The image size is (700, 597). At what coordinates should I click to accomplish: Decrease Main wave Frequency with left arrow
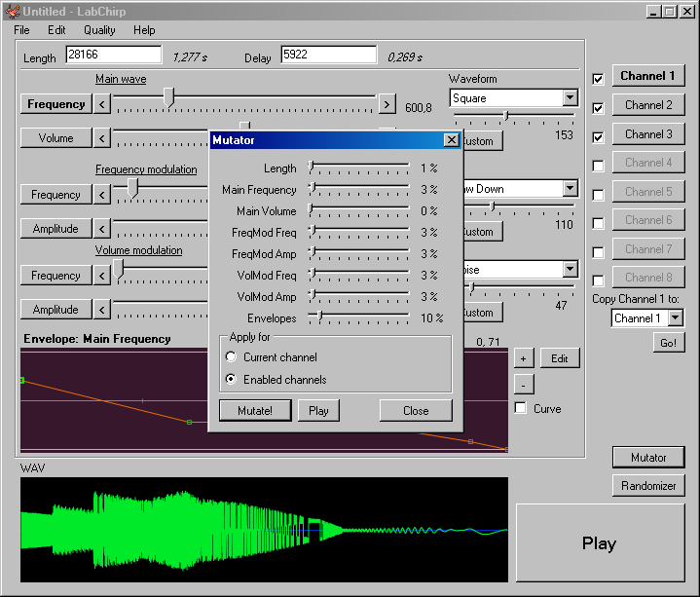[102, 104]
